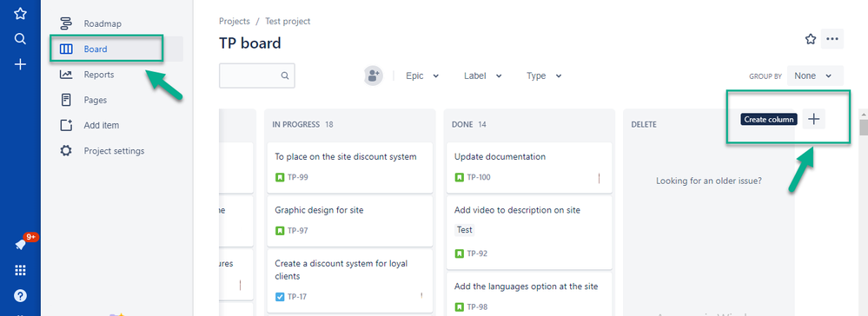Screen dimensions: 868x316
Task: Click the add people avatar icon
Action: (x=374, y=76)
